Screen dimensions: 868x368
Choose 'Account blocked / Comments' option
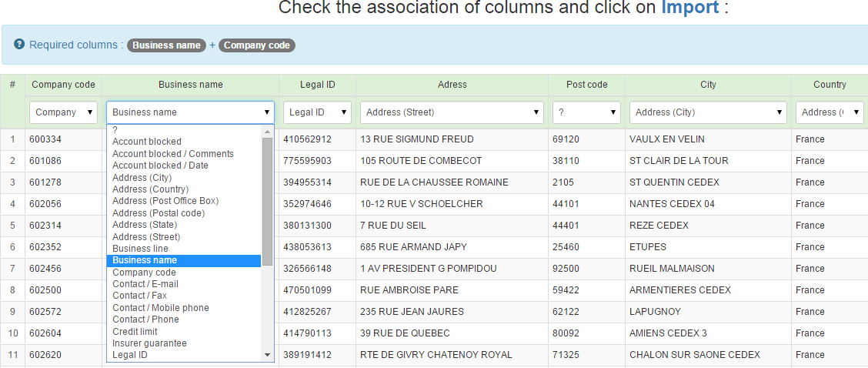pos(173,154)
